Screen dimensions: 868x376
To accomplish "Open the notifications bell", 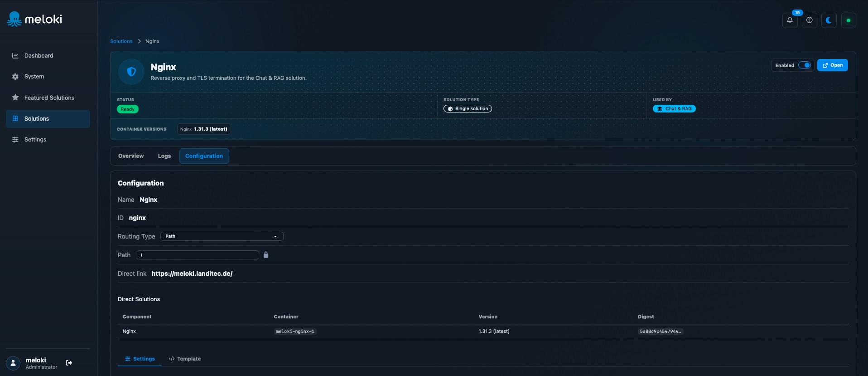I will pyautogui.click(x=790, y=20).
